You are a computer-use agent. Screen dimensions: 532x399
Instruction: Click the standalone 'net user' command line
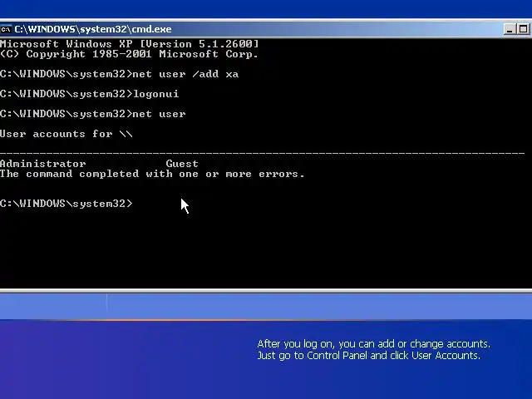coord(93,114)
